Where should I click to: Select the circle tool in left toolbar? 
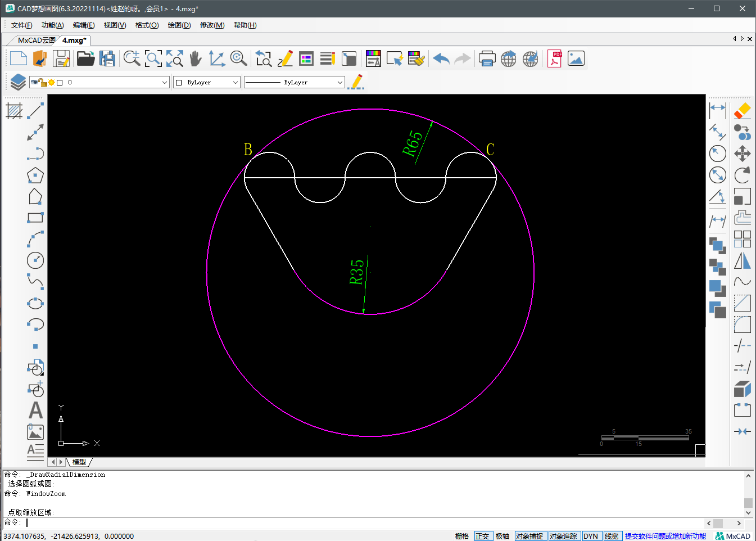click(x=35, y=260)
